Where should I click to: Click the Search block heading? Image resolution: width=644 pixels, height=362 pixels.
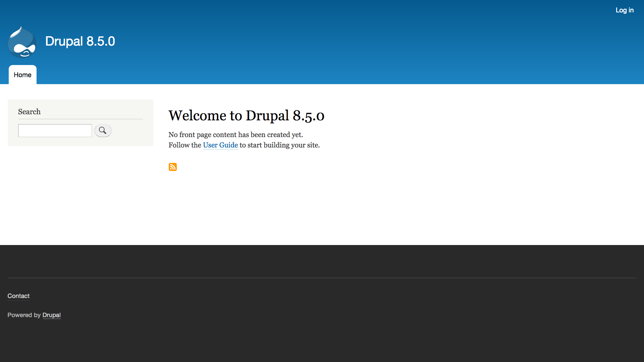pos(29,112)
